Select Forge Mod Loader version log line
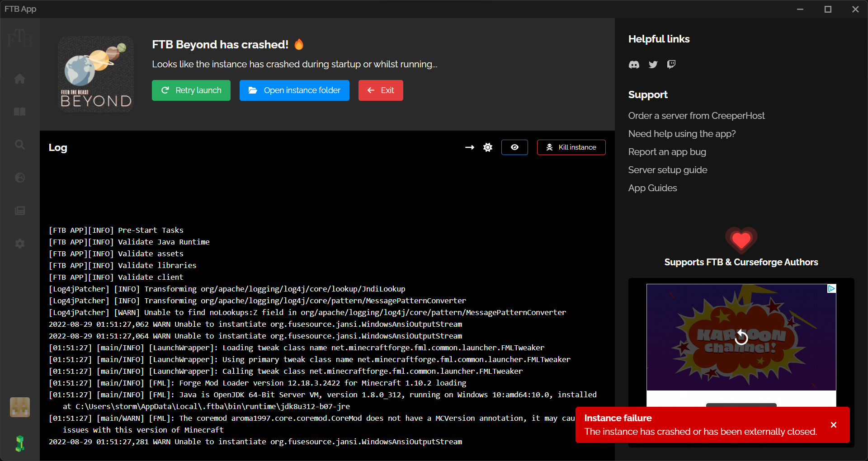The image size is (868, 461). (x=258, y=383)
